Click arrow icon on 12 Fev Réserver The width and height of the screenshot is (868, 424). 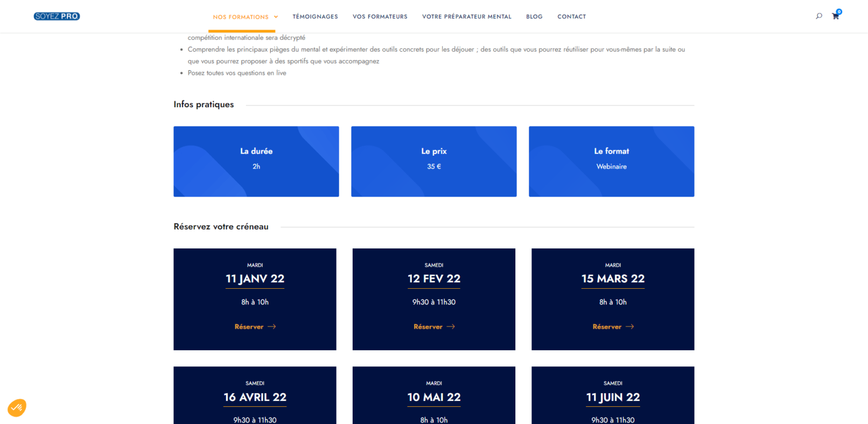click(x=451, y=326)
